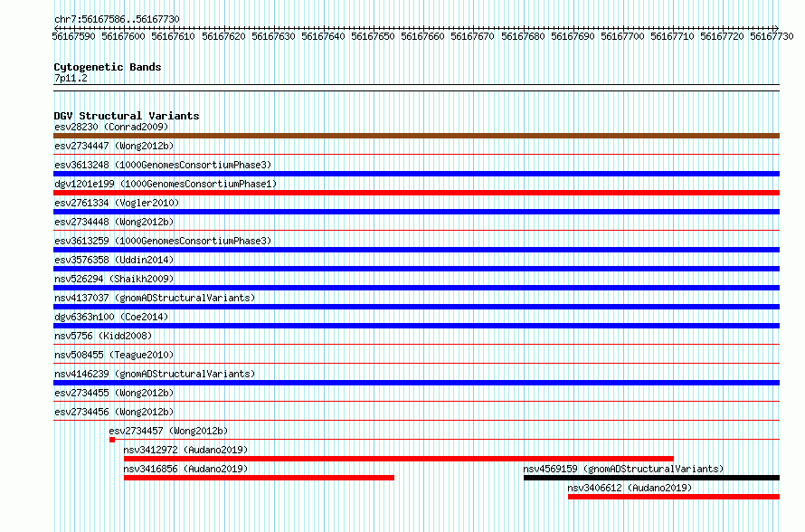Select esv3613248 (1000GenomesConsortiumPhase3) label
Image resolution: width=805 pixels, height=532 pixels.
(163, 165)
